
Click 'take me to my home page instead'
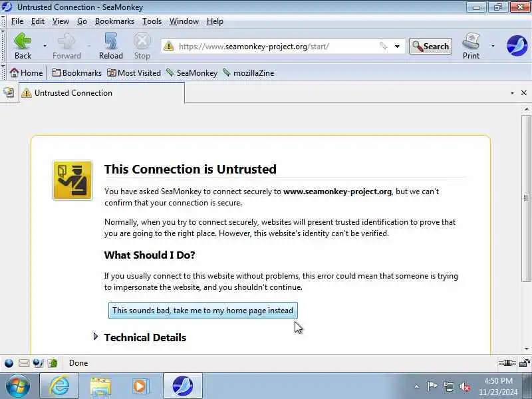[203, 311]
